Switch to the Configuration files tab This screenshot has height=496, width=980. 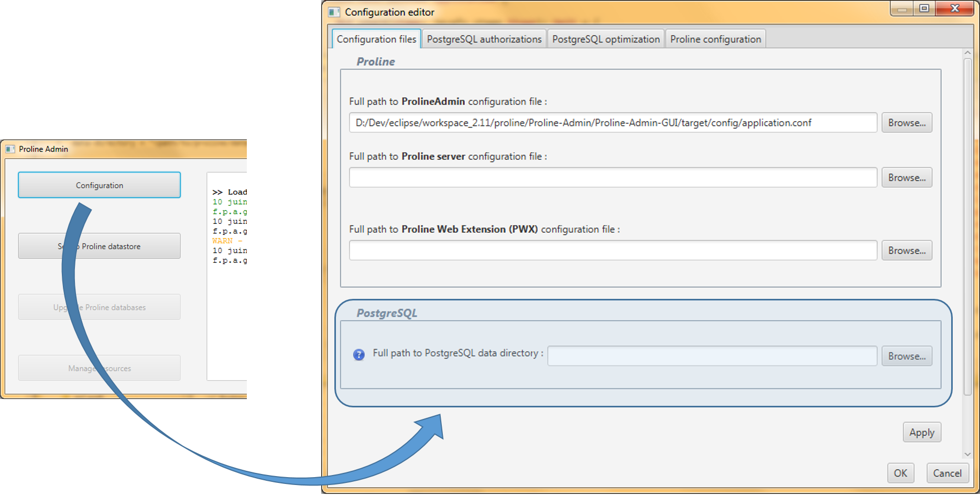(376, 39)
